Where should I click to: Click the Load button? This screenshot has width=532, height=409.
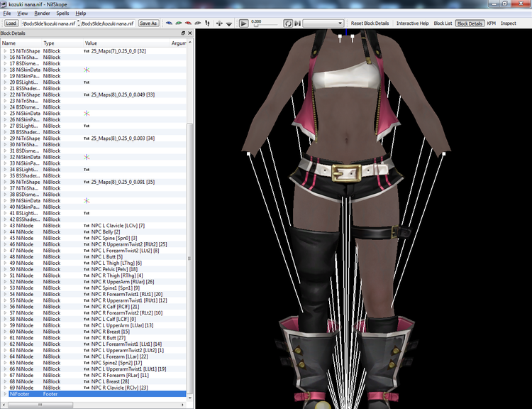click(x=11, y=23)
